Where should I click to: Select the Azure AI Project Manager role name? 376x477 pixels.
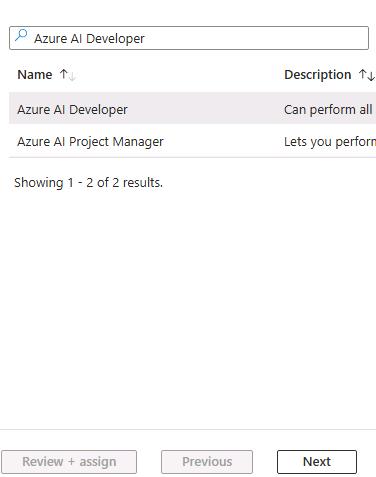coord(90,142)
